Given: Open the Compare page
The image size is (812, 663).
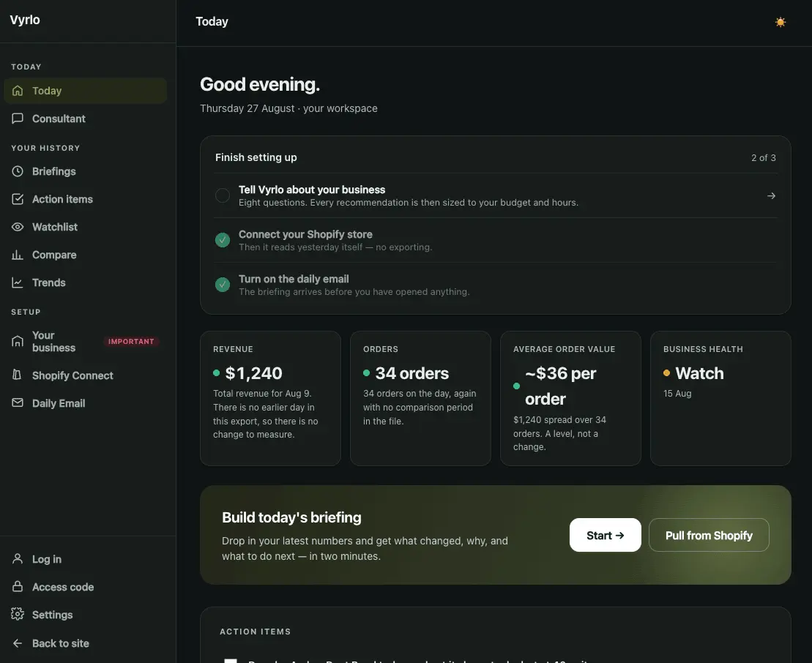Looking at the screenshot, I should [x=86, y=255].
